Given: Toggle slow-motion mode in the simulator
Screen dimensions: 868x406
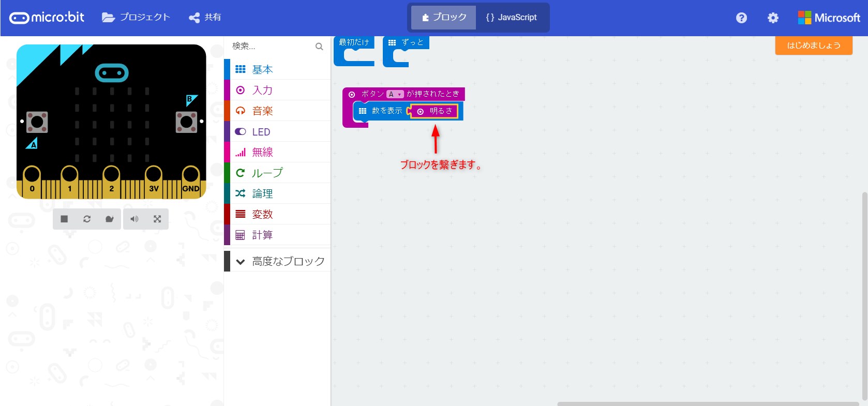Looking at the screenshot, I should 110,219.
